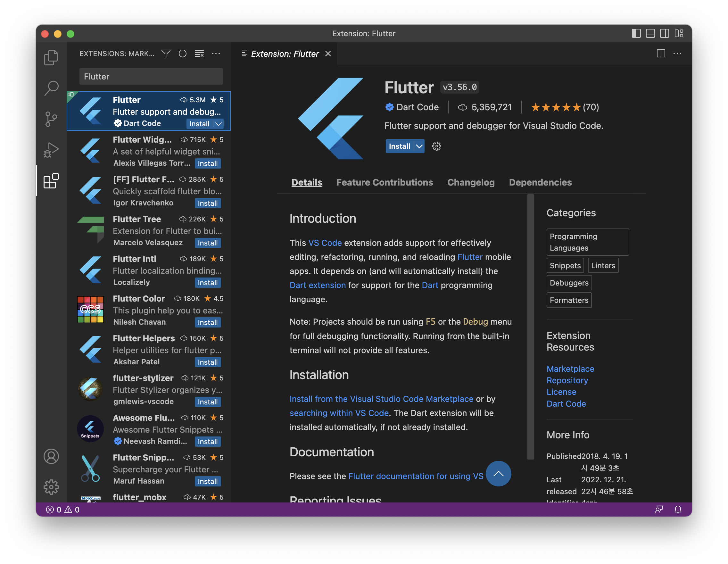
Task: Open the Repository link under Extension Resources
Action: pos(567,380)
